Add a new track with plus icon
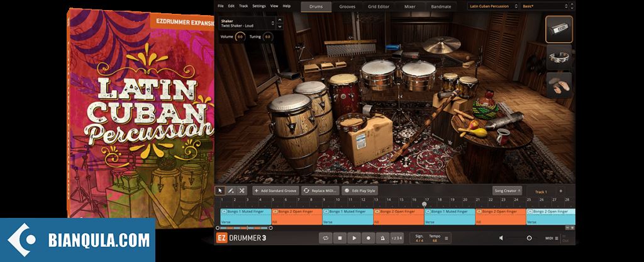Viewport: 644px width, 262px height. coord(560,191)
